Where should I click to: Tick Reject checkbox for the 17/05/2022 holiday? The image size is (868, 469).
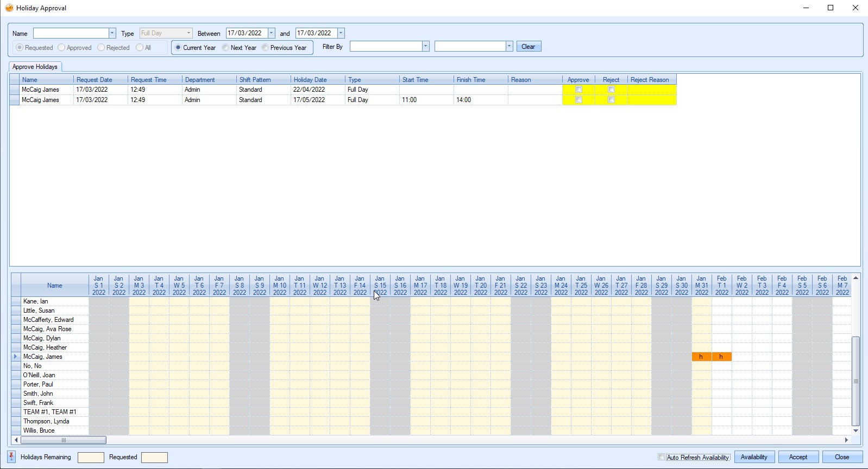coord(611,100)
